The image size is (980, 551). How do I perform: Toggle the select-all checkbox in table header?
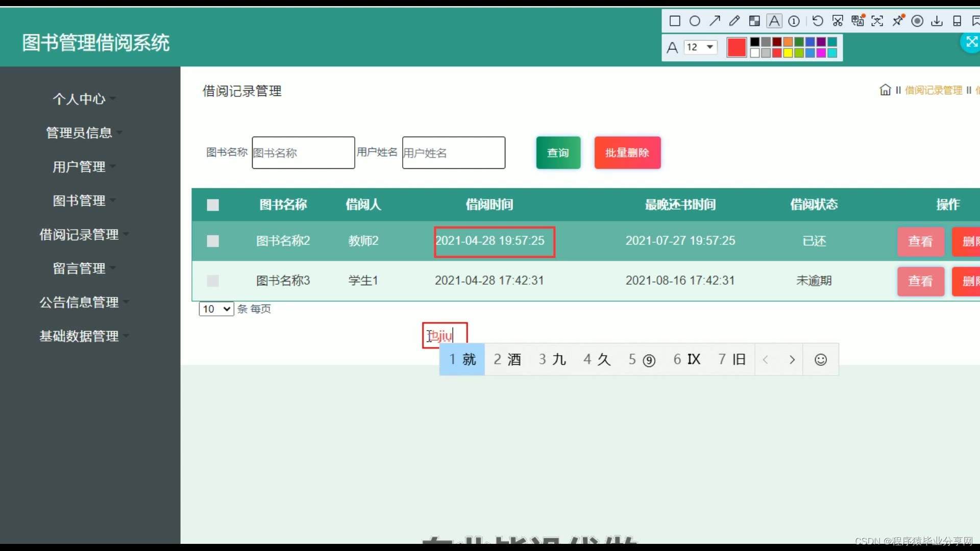pos(213,205)
